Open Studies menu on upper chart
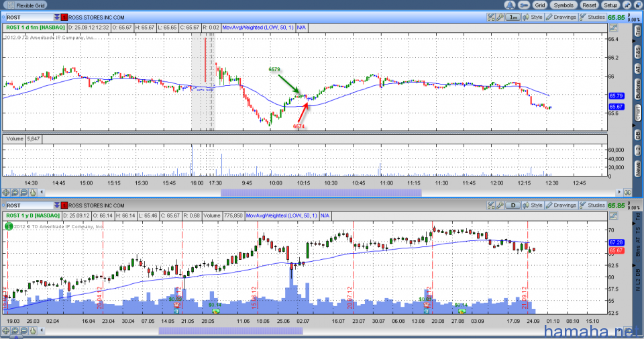The width and height of the screenshot is (644, 339). pos(592,17)
